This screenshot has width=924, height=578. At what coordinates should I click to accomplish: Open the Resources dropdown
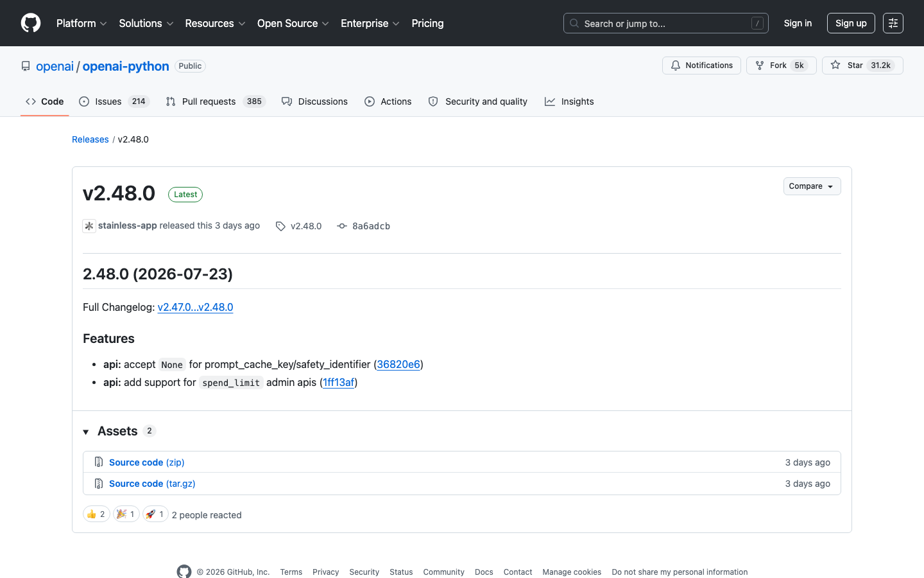click(215, 23)
